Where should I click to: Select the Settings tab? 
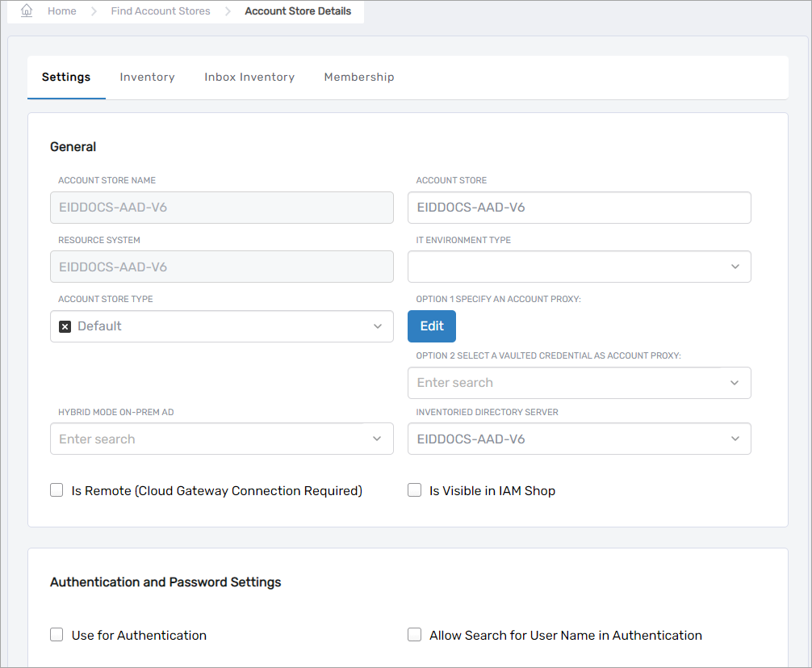coord(66,78)
